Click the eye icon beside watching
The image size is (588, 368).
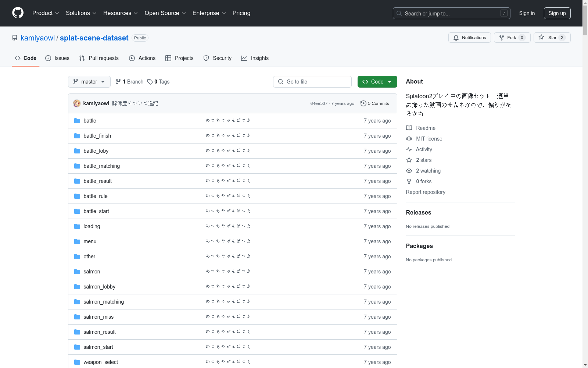coord(409,171)
